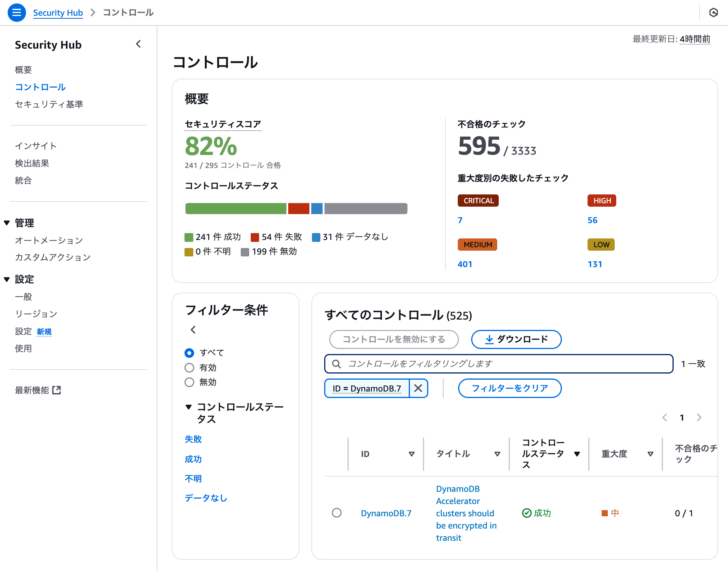Viewport: 728px width, 571px height.
Task: Click the red failed status bar segment
Action: point(299,209)
